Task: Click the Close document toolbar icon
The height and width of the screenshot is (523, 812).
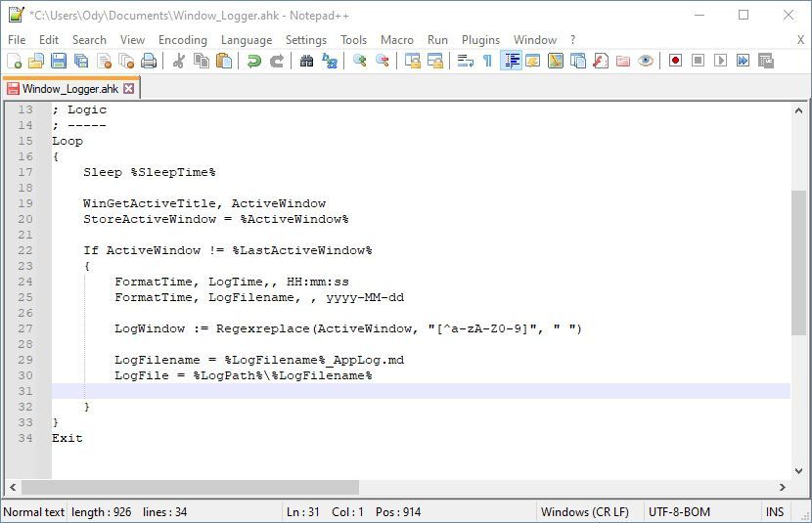Action: 104,61
